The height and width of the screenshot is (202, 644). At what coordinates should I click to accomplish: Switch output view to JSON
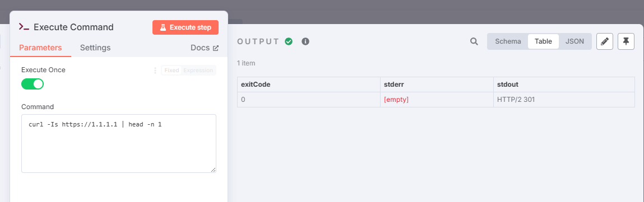[574, 41]
